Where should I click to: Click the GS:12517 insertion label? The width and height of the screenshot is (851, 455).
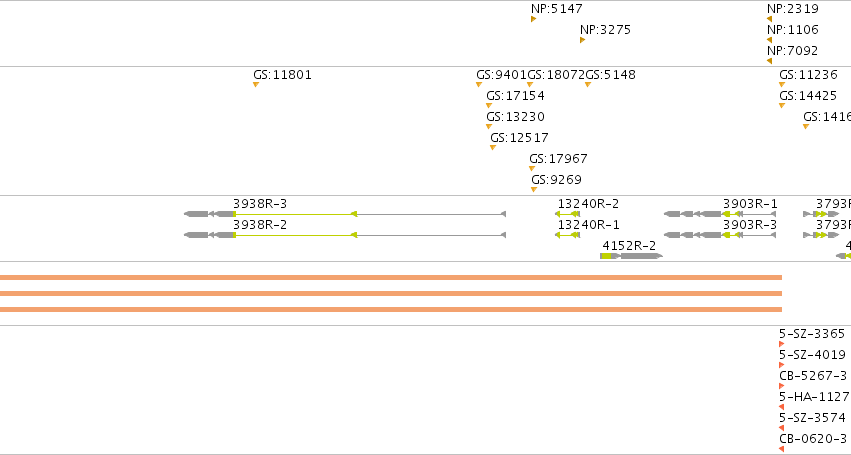pos(519,138)
